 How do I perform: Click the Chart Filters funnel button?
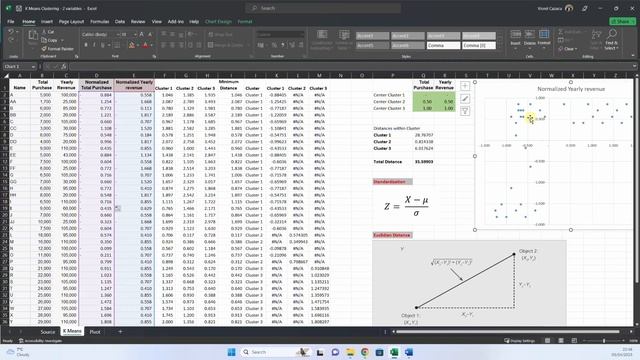click(x=464, y=111)
